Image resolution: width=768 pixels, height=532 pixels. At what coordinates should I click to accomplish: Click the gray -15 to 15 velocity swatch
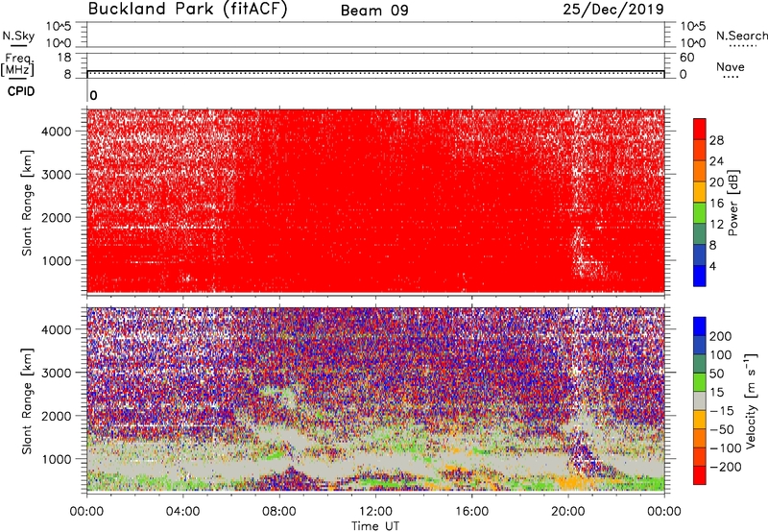700,400
